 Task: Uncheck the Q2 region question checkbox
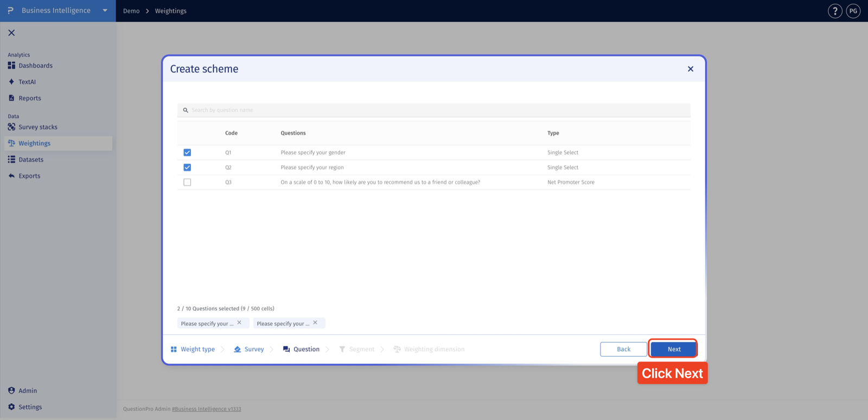pos(187,167)
